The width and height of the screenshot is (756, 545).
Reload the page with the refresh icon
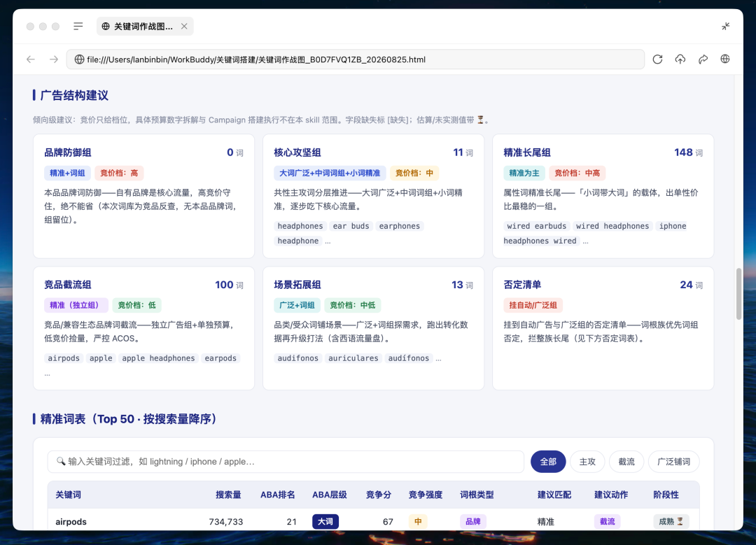[657, 59]
